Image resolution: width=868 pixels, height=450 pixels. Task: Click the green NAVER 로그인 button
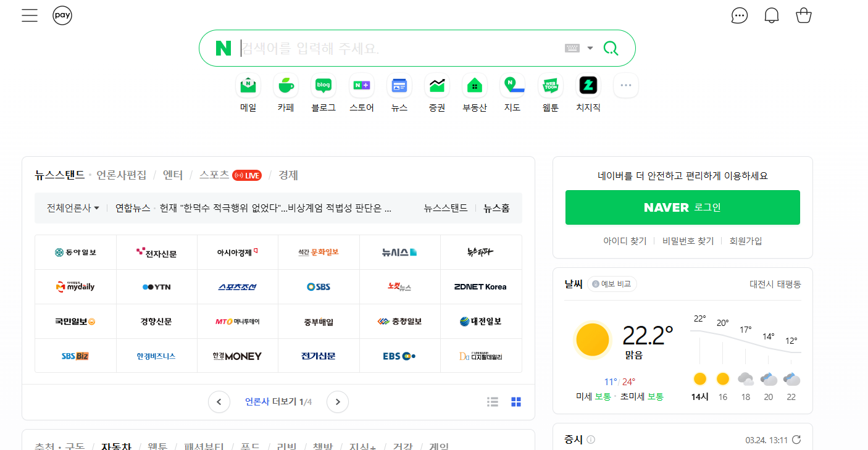(683, 207)
